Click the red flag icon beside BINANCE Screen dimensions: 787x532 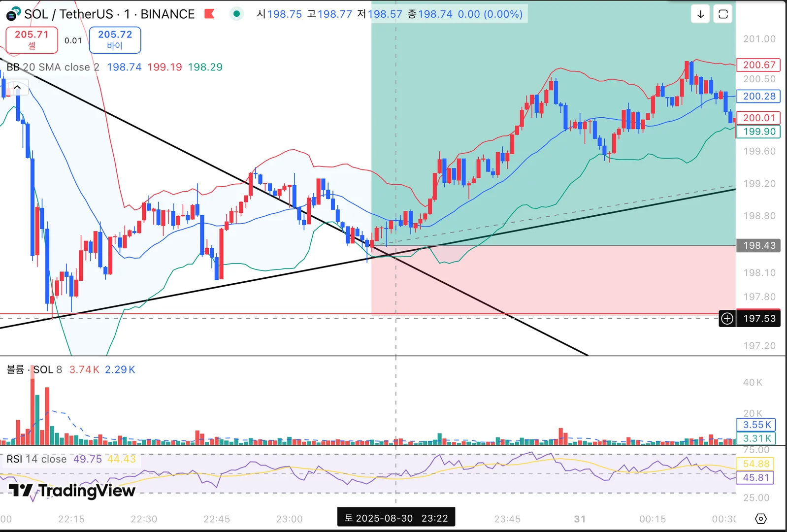click(209, 14)
